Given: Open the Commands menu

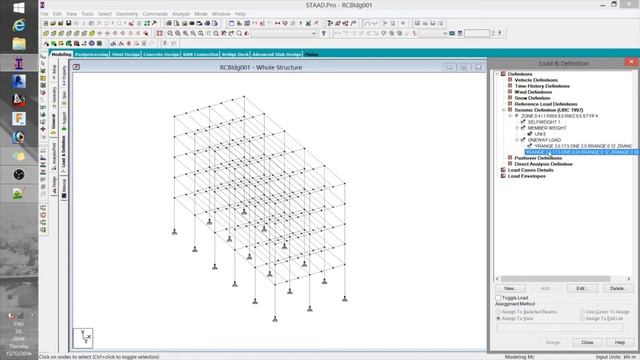Looking at the screenshot, I should [155, 14].
